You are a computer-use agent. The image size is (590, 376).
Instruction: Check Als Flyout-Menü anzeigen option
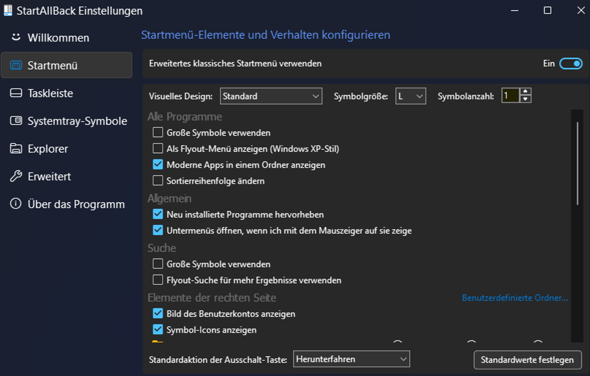pyautogui.click(x=158, y=149)
